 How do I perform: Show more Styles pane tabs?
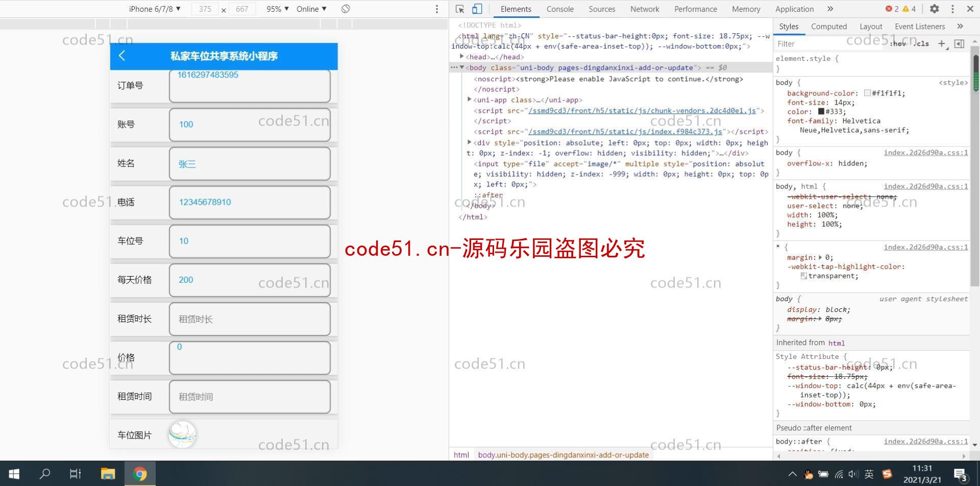click(960, 27)
